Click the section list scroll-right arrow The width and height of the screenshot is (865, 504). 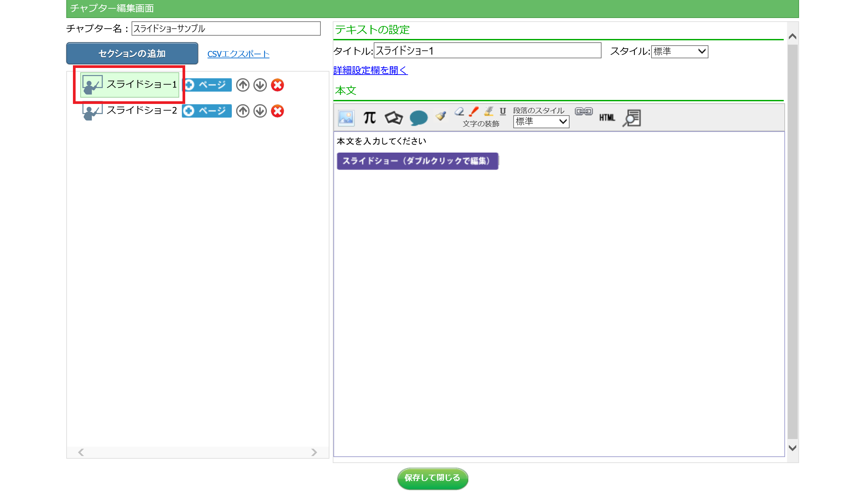[314, 452]
